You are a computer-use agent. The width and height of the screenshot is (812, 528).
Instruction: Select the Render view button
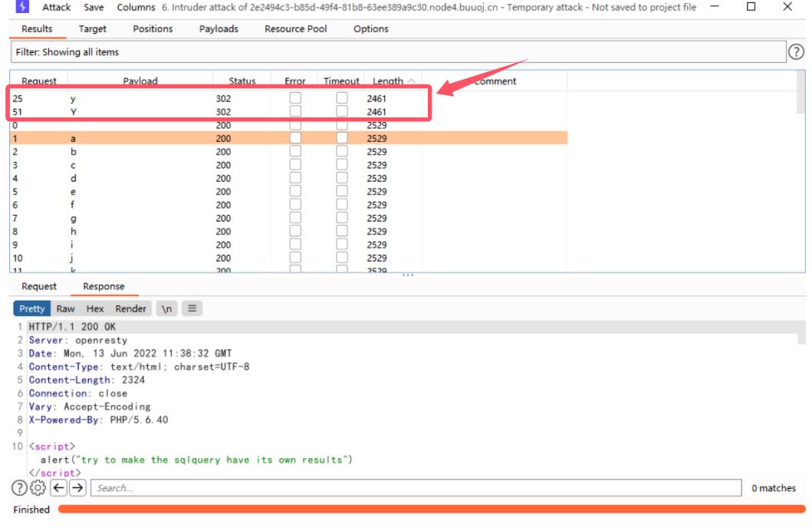[130, 309]
